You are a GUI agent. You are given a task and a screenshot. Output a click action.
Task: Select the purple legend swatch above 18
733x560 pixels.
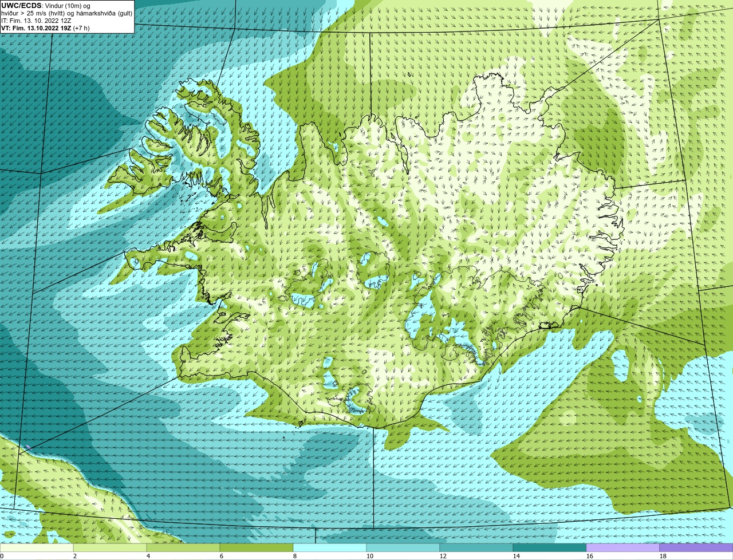coord(696,548)
